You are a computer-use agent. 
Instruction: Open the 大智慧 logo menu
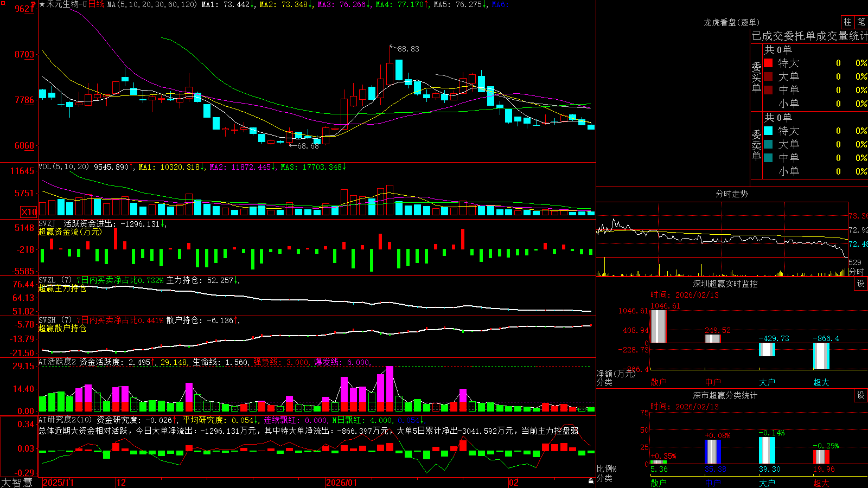[17, 483]
